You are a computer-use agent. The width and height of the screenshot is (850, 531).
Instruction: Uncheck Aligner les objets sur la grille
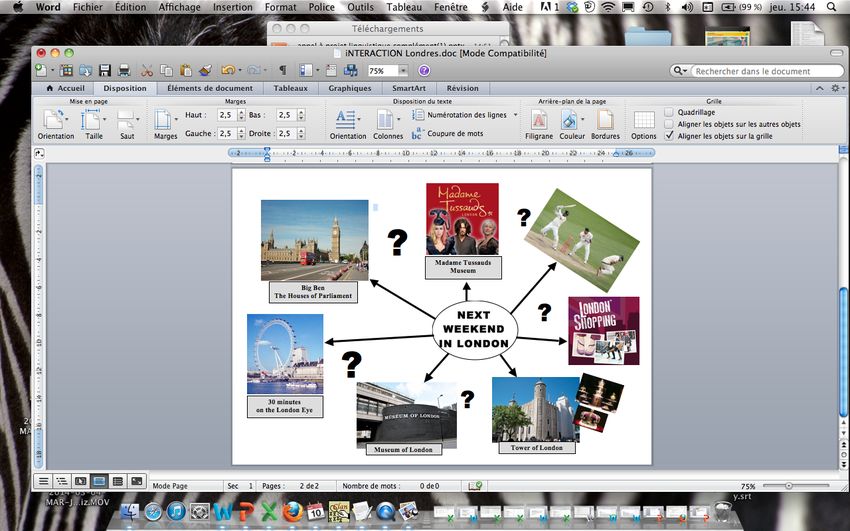pos(669,136)
